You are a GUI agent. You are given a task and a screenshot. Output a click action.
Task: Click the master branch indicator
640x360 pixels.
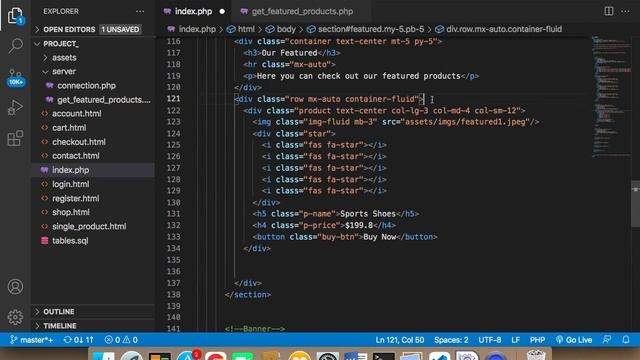(x=31, y=340)
